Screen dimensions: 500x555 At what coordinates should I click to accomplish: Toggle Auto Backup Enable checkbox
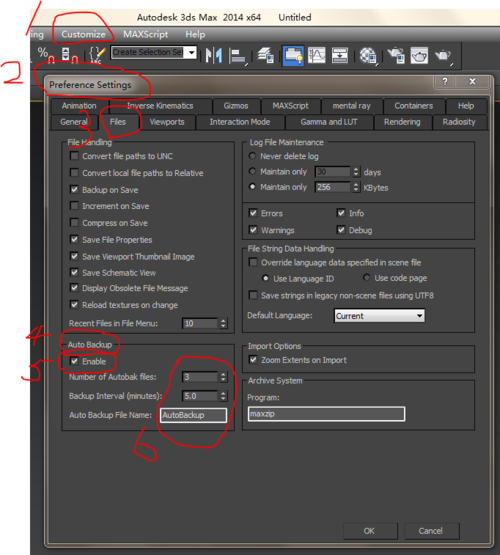(74, 361)
